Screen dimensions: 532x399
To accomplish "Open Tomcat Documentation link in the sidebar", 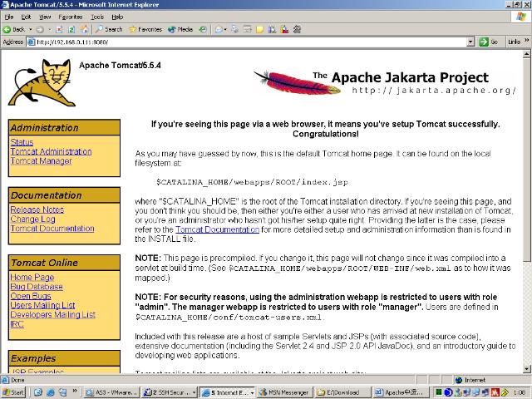I will click(52, 229).
